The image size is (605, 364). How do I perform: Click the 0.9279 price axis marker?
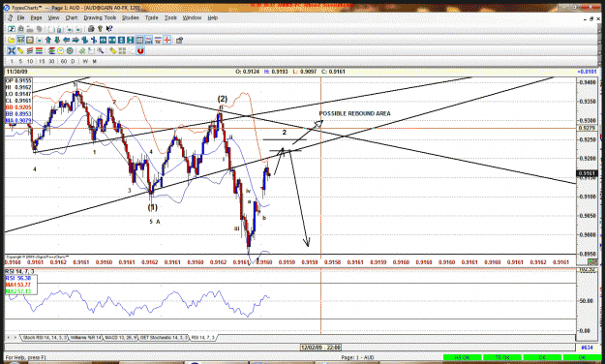(x=587, y=128)
